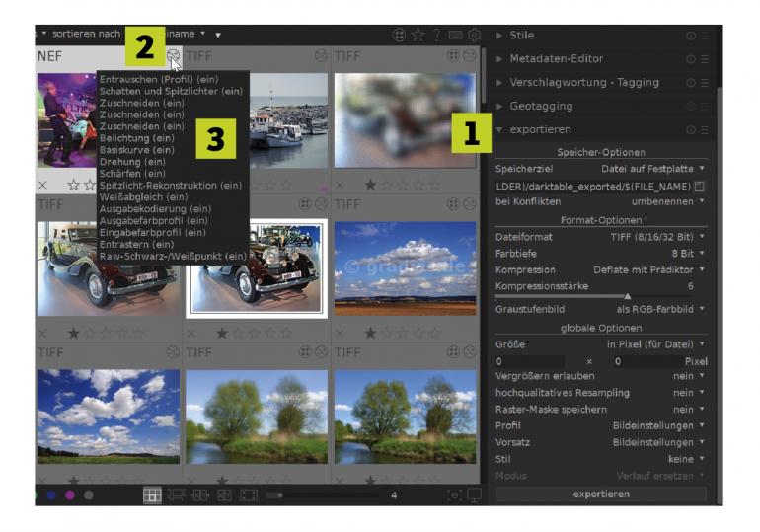Toggle first star on blurred TIFF thumbnail
This screenshot has height=532, width=760.
371,185
